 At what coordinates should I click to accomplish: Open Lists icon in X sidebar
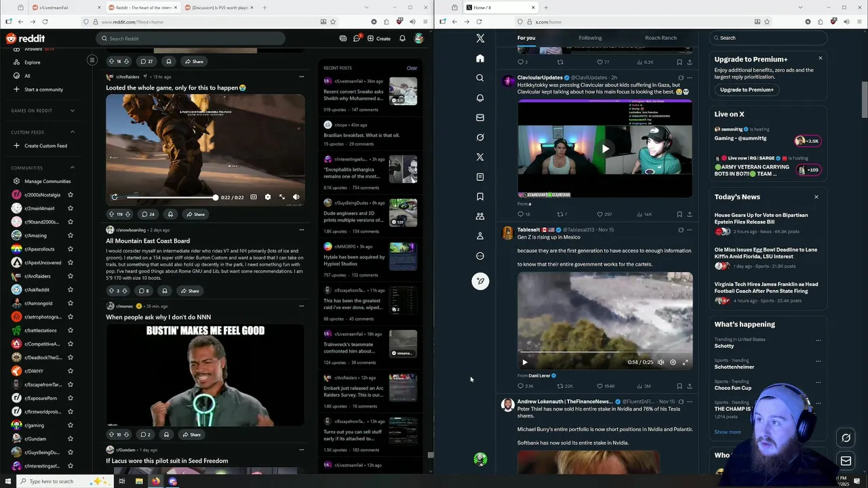pyautogui.click(x=480, y=177)
